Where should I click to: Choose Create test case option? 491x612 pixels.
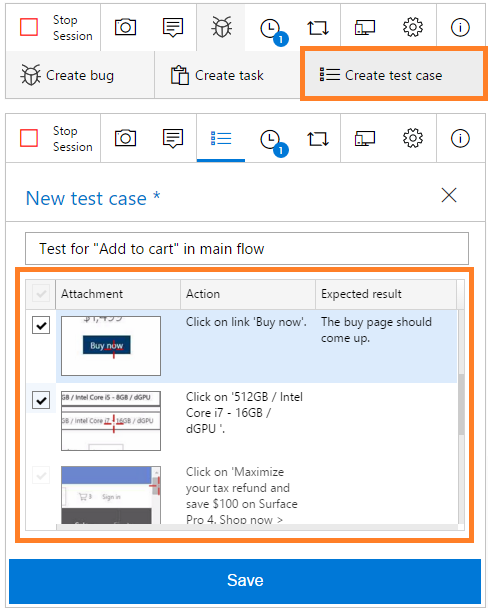pyautogui.click(x=393, y=74)
